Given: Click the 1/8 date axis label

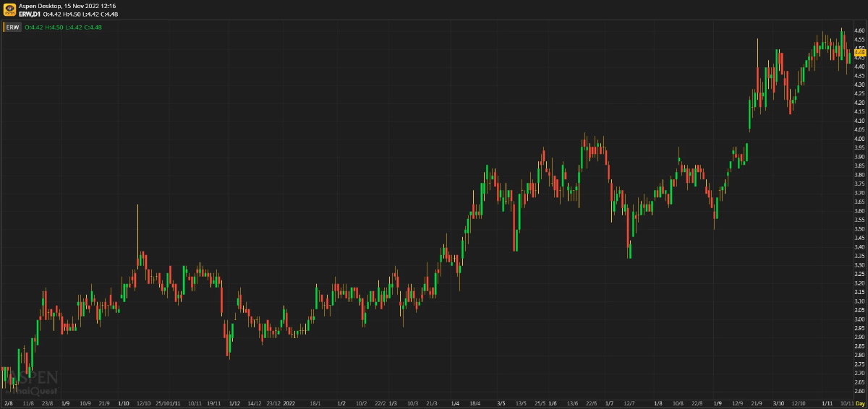Looking at the screenshot, I should (x=658, y=403).
